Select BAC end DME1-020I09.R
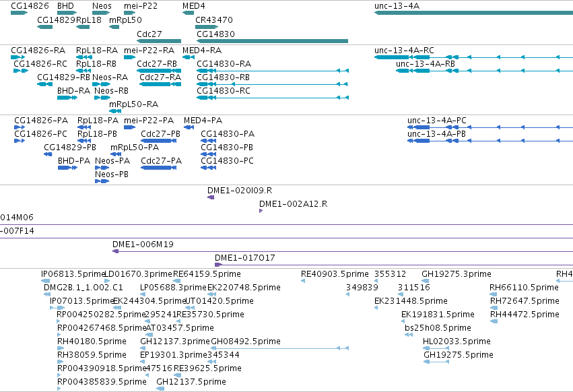The image size is (573, 392). pos(239,191)
